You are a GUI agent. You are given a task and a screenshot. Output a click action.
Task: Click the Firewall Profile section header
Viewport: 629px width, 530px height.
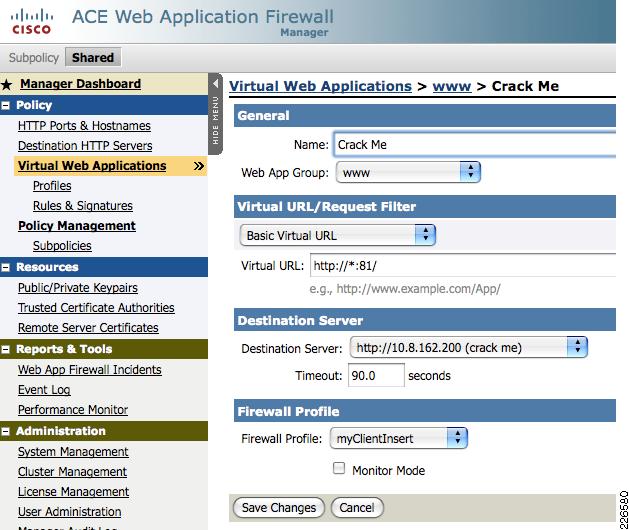coord(425,411)
